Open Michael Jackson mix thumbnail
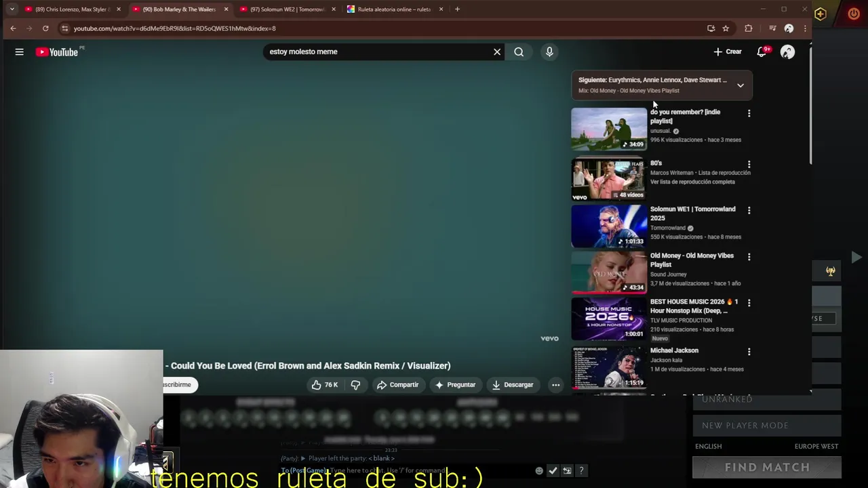Viewport: 868px width, 488px height. pos(609,367)
